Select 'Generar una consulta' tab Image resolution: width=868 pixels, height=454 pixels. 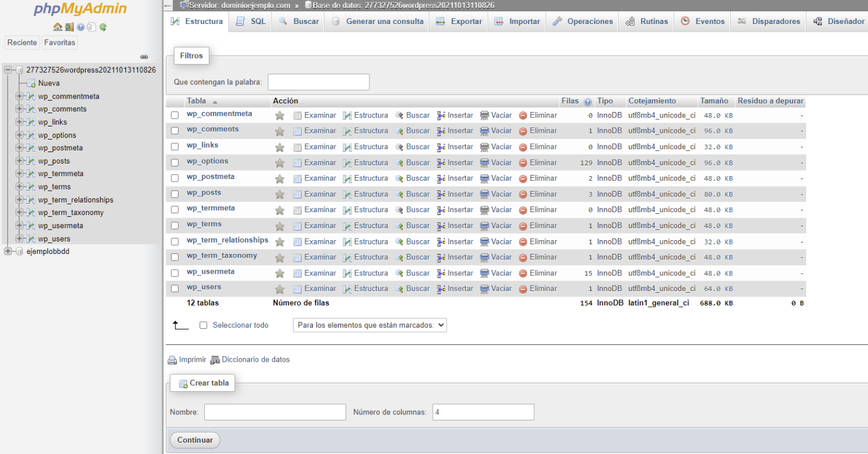pyautogui.click(x=377, y=22)
